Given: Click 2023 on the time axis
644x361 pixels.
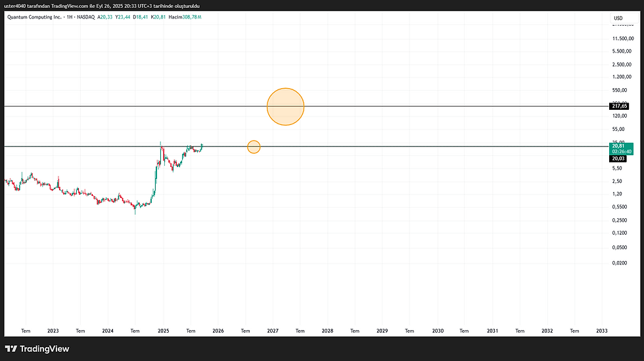Looking at the screenshot, I should coord(53,331).
